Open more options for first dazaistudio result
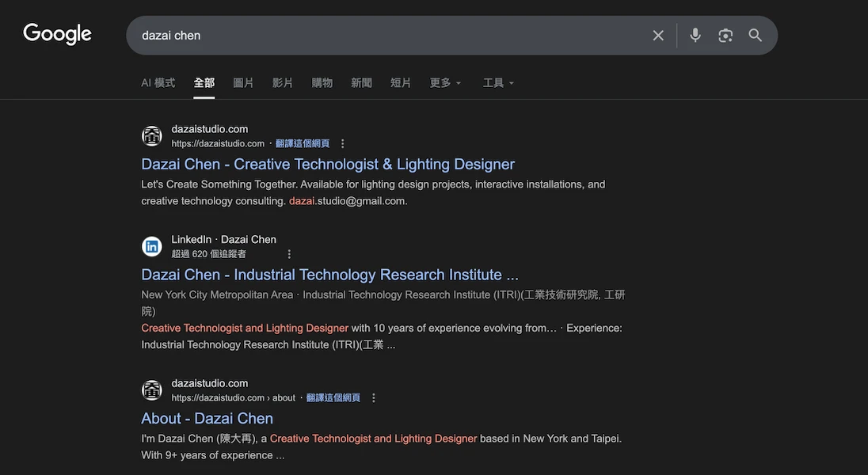 tap(343, 144)
